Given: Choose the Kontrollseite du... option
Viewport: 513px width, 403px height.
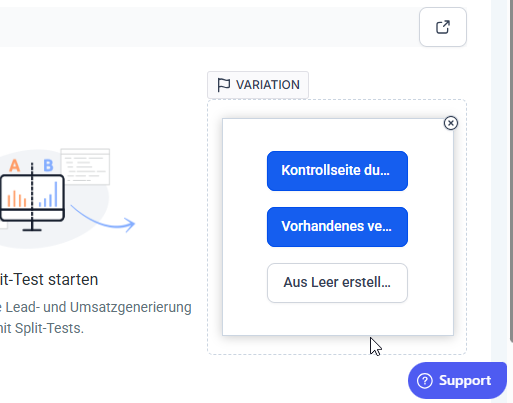Looking at the screenshot, I should 337,171.
